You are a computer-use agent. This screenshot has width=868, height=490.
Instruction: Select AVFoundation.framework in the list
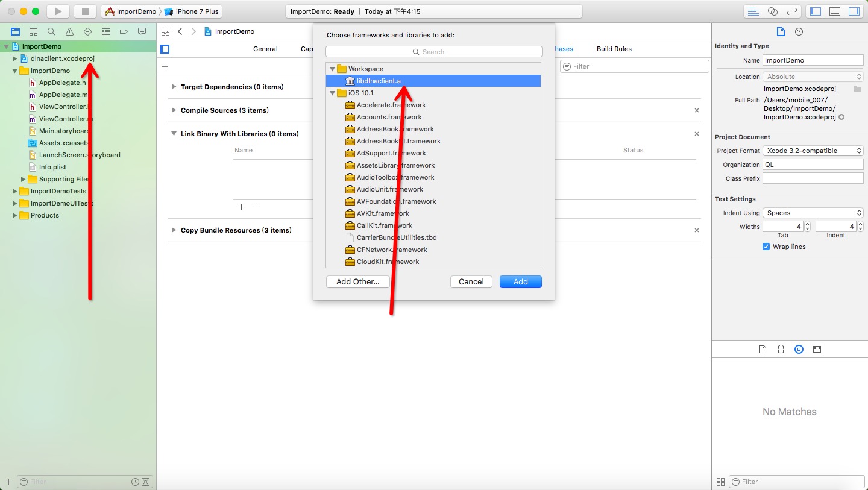tap(433, 201)
